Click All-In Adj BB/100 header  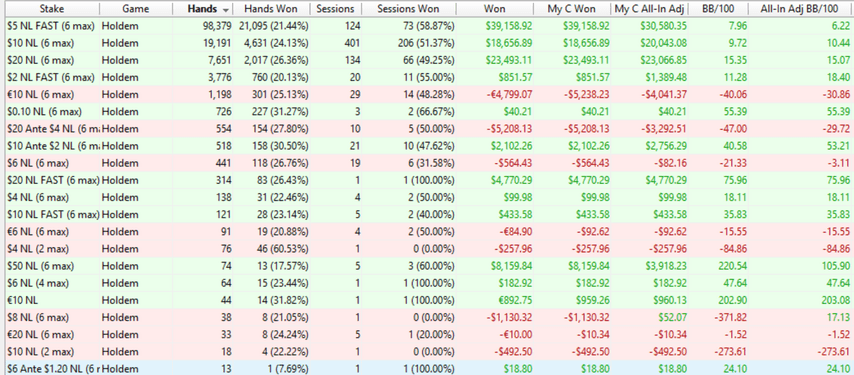(800, 9)
